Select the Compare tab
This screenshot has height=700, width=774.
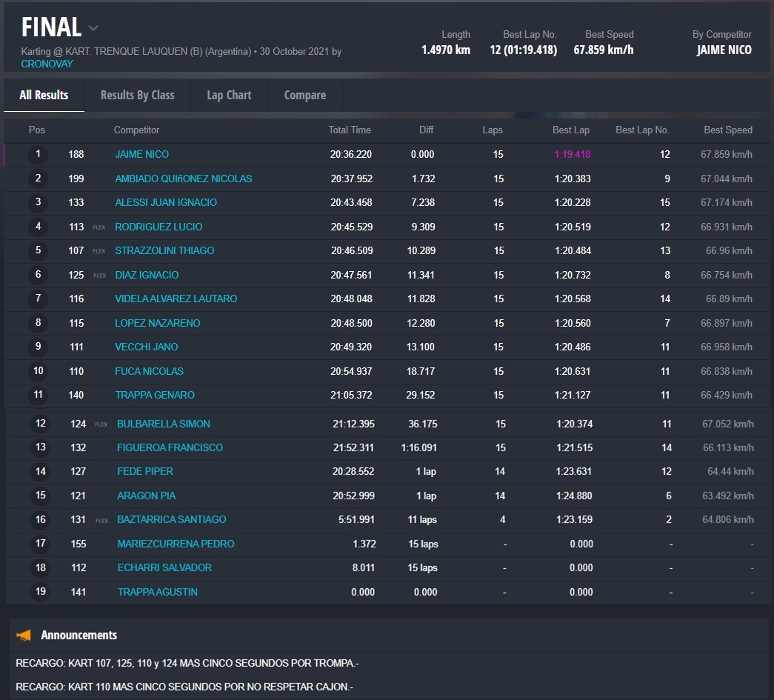(304, 95)
